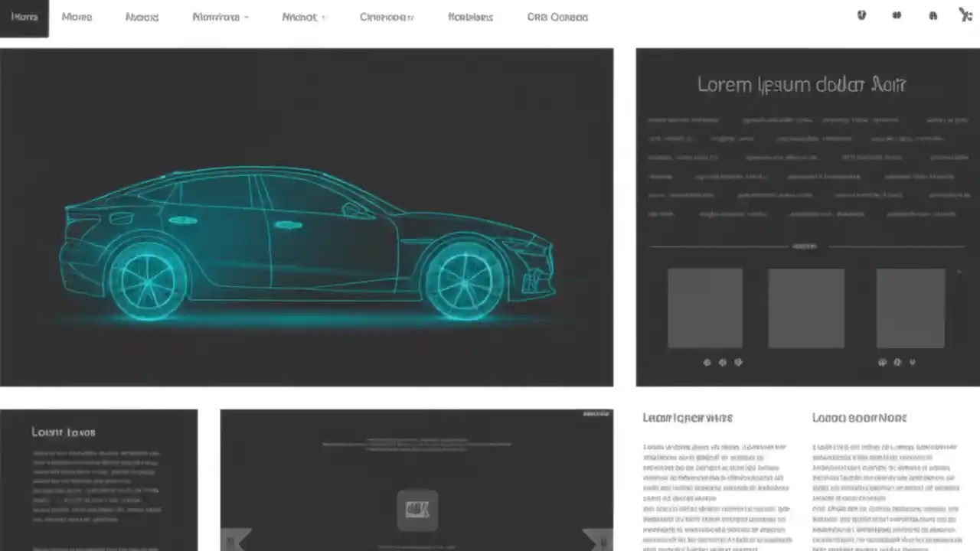Click the search icon in the top-right header
Viewport: 980px width, 551px height.
(861, 15)
